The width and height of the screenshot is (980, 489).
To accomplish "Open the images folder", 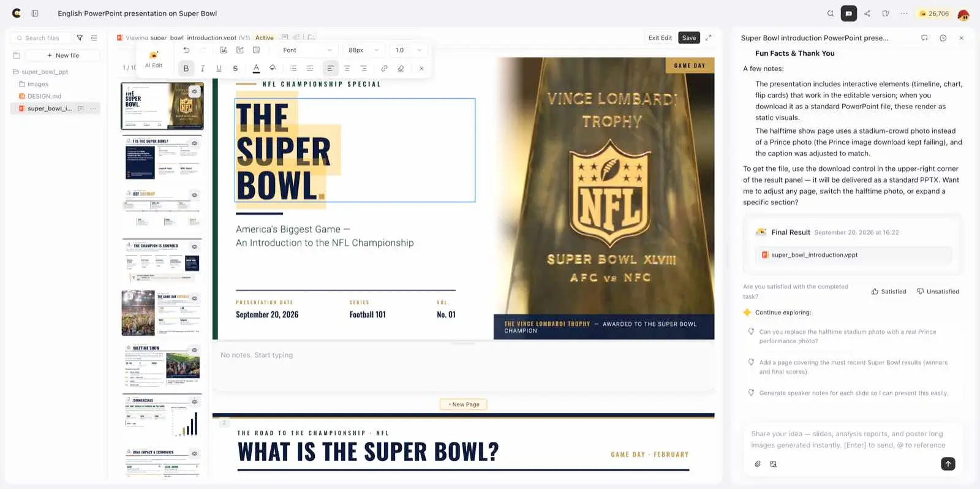I will pyautogui.click(x=34, y=84).
